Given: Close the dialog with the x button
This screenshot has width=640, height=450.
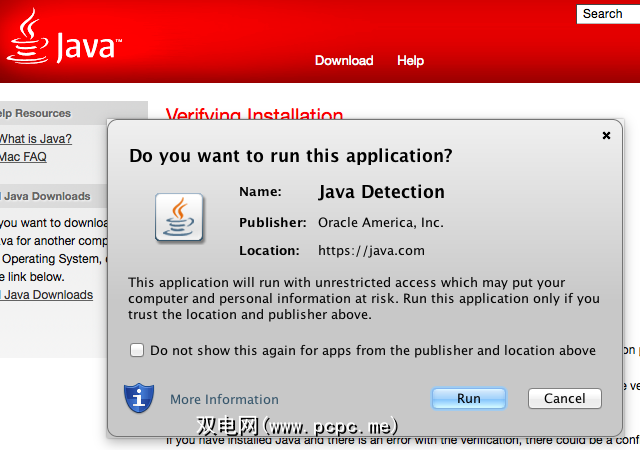Looking at the screenshot, I should click(606, 135).
